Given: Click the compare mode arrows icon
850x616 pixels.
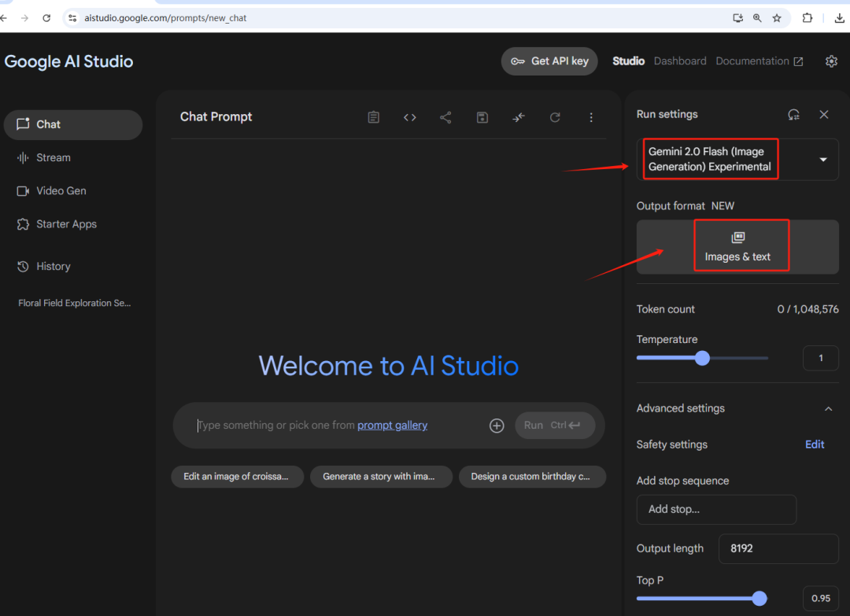Looking at the screenshot, I should [x=519, y=117].
